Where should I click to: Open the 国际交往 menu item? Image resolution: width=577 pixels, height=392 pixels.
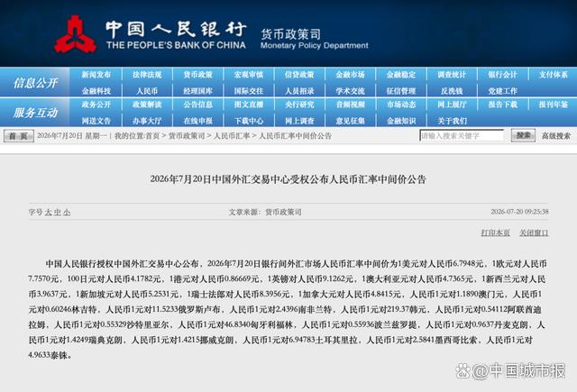tap(249, 91)
